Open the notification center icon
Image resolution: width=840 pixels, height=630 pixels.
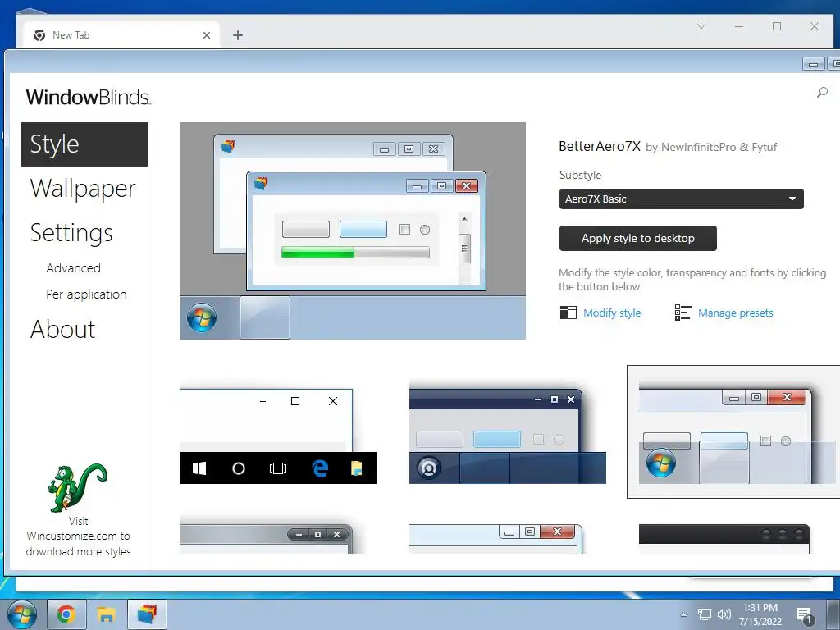click(805, 615)
